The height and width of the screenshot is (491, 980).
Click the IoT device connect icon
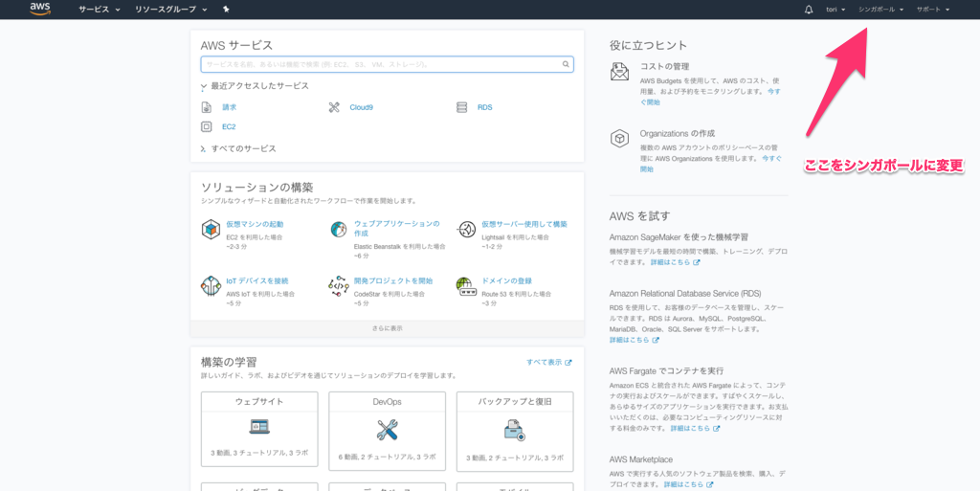pyautogui.click(x=211, y=286)
